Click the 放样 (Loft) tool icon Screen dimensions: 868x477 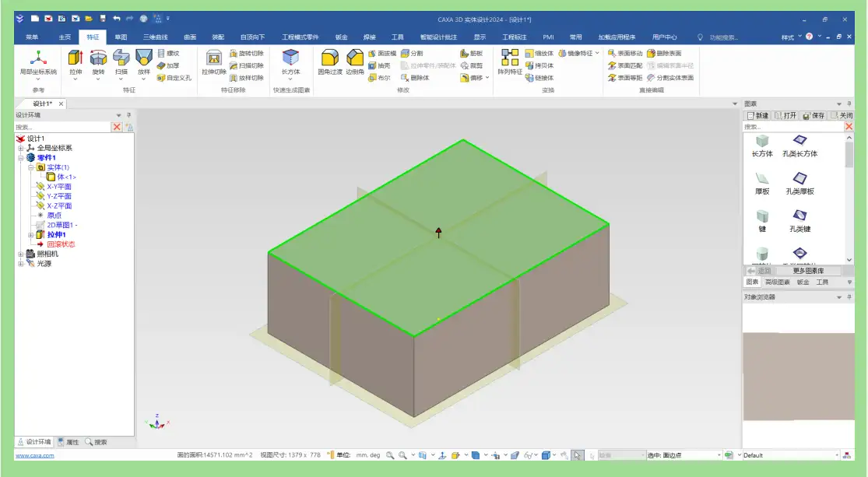coord(142,58)
